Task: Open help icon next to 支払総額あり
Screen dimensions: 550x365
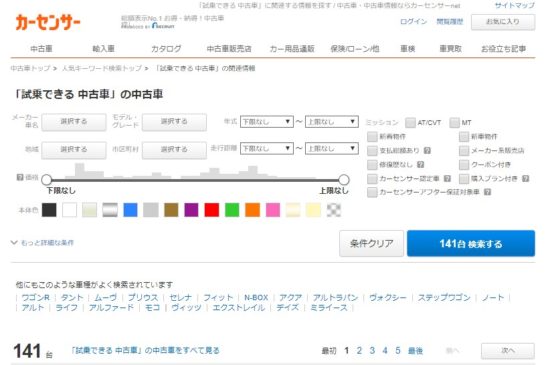Action: coord(427,150)
